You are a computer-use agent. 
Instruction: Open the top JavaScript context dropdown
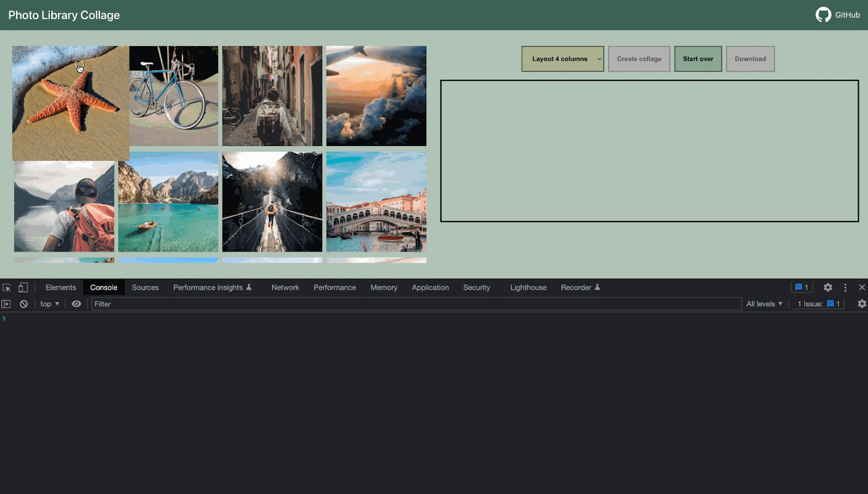49,304
